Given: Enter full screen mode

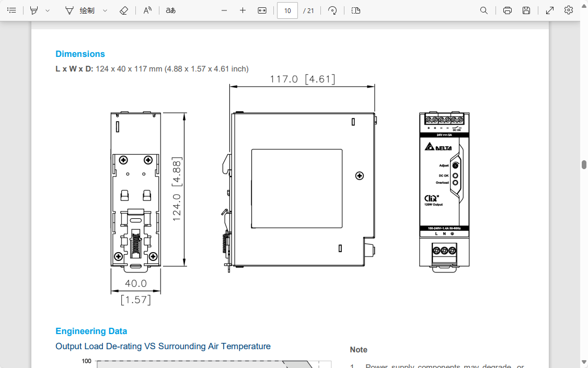Looking at the screenshot, I should (550, 10).
